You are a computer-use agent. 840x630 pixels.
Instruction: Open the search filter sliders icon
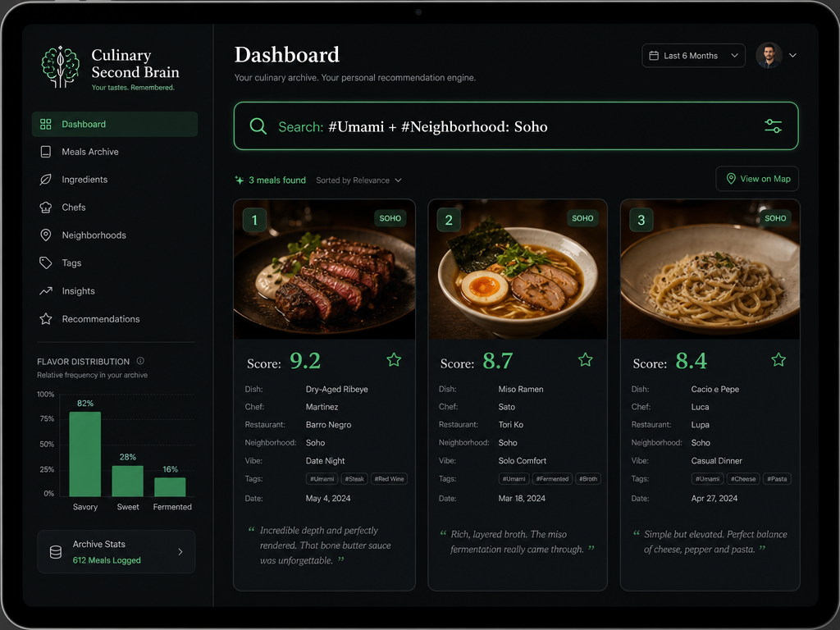point(773,126)
